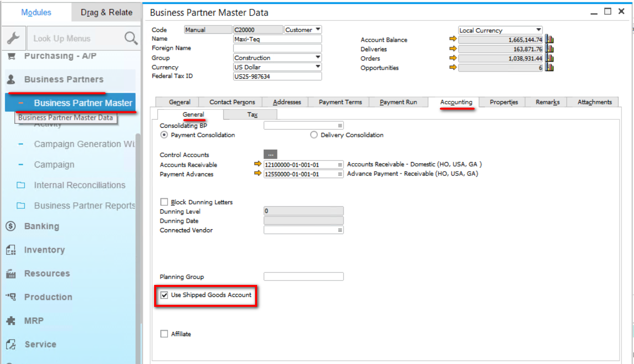The width and height of the screenshot is (634, 364).
Task: Check Block Dunning Letters
Action: click(164, 202)
